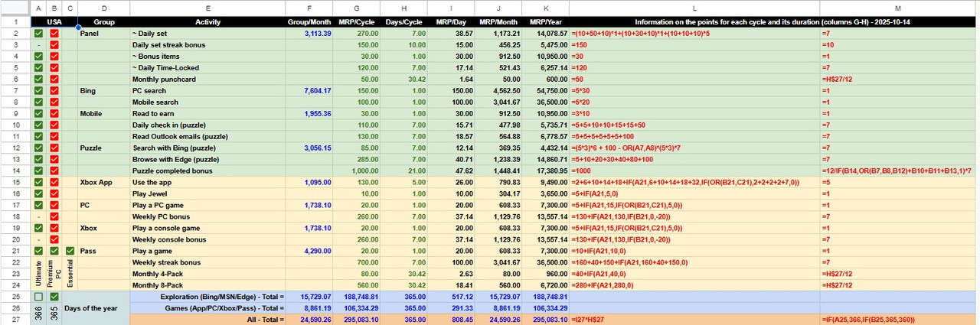980x325 pixels.
Task: Select the Weekly console bonus cell
Action: (207, 239)
